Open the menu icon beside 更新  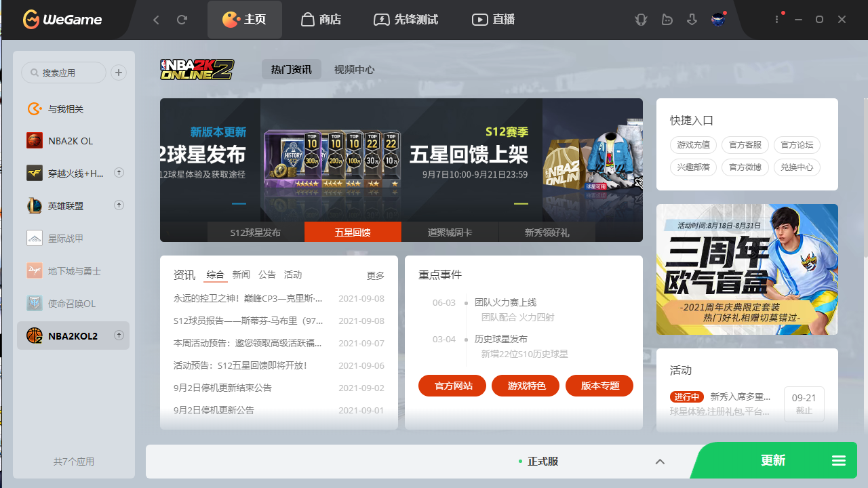[x=839, y=462]
